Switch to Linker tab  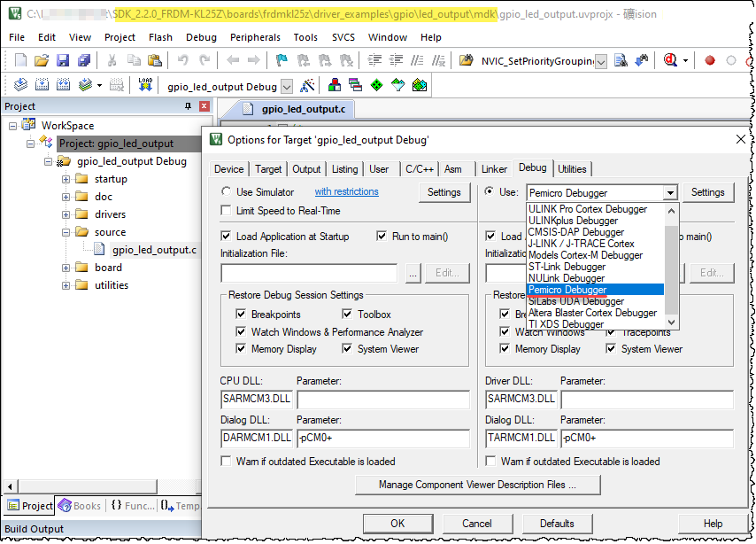tap(494, 169)
